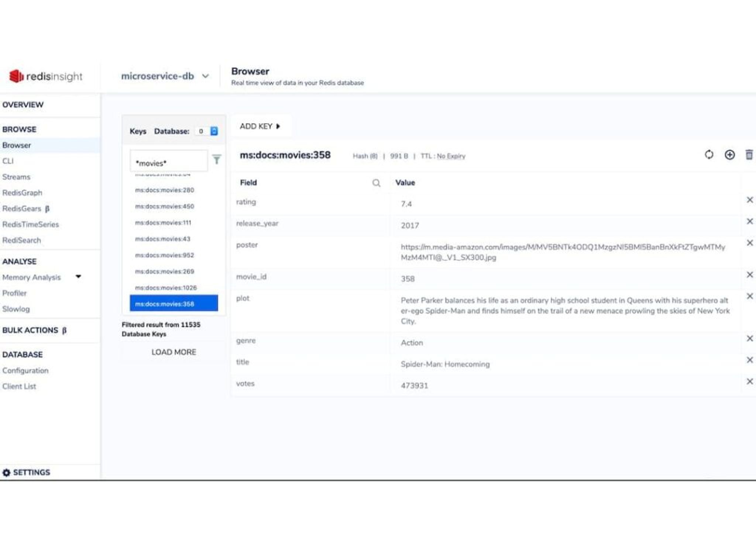Image resolution: width=756 pixels, height=546 pixels.
Task: Click the key filter funnel icon
Action: pyautogui.click(x=217, y=159)
